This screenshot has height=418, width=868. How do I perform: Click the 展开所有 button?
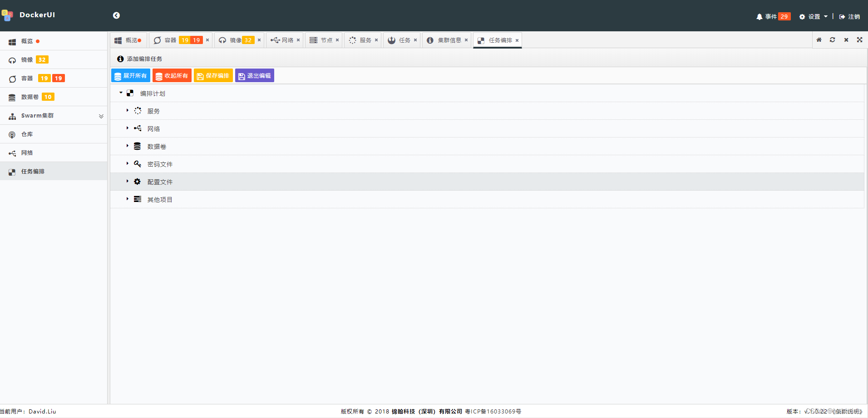[x=131, y=76]
